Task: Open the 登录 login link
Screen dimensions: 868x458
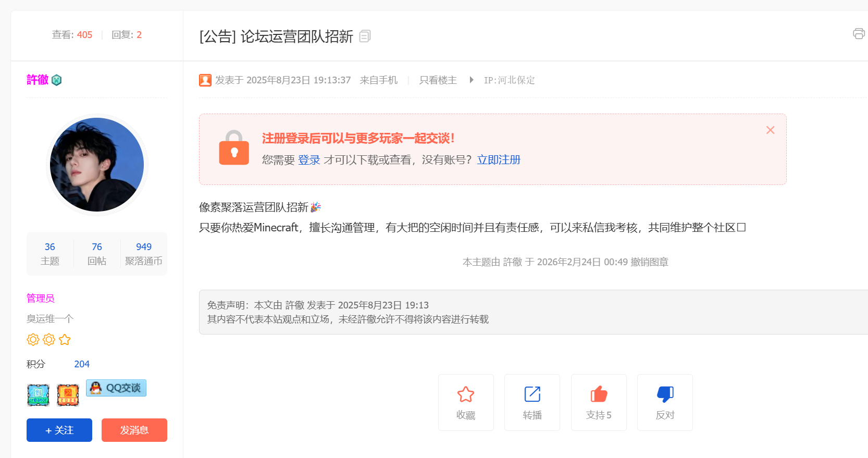Action: coord(309,160)
